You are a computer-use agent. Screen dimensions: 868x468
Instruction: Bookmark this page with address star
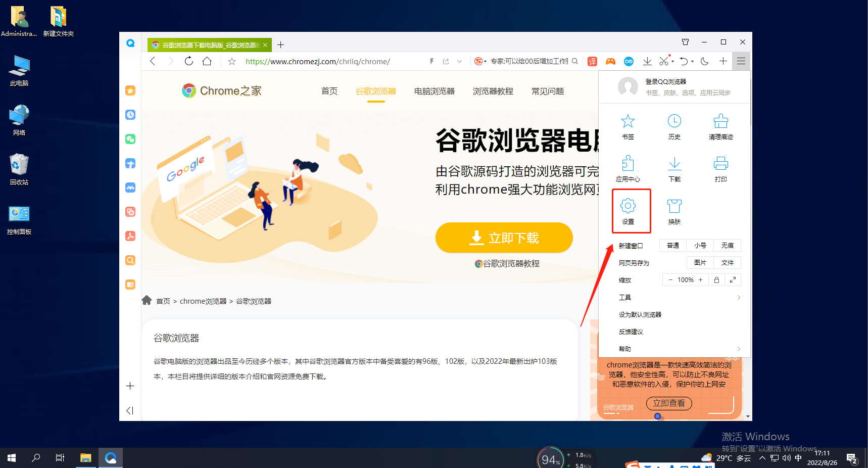pyautogui.click(x=231, y=61)
